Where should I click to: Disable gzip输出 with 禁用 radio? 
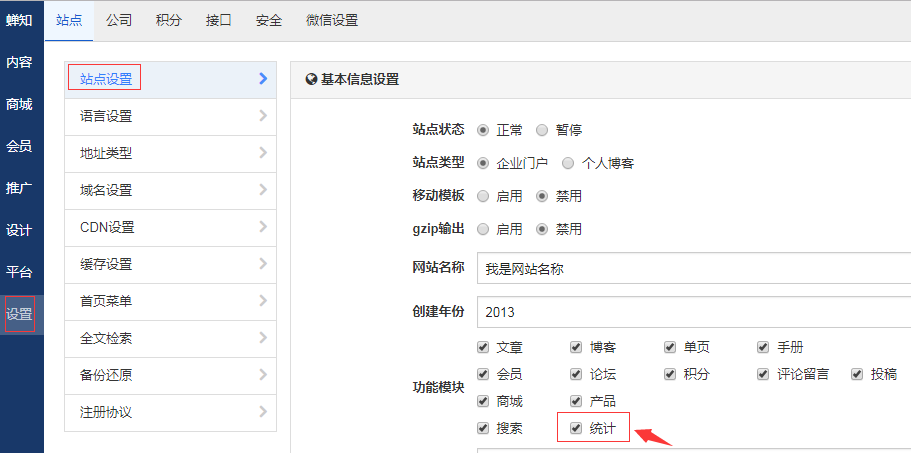click(x=542, y=229)
